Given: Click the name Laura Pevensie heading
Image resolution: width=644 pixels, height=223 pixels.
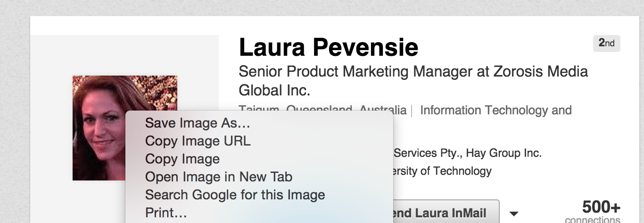Looking at the screenshot, I should click(x=329, y=47).
